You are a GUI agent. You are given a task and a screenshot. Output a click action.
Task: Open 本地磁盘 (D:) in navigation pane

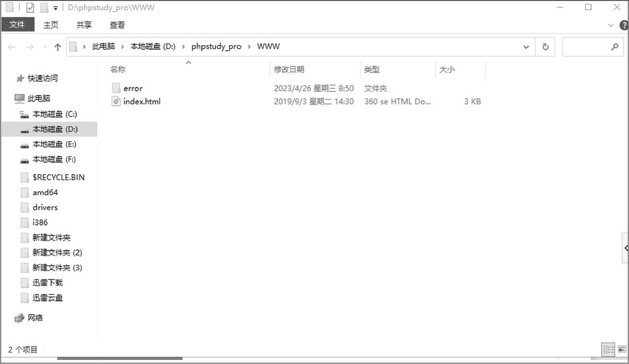(x=55, y=129)
